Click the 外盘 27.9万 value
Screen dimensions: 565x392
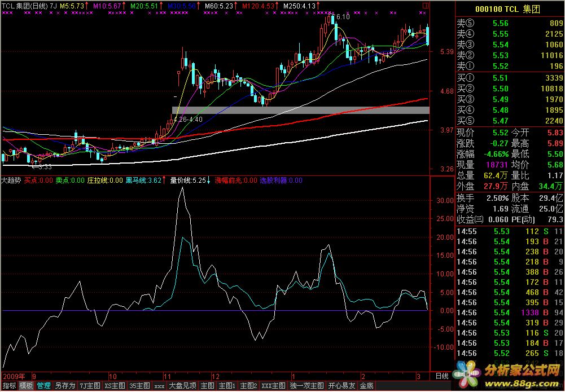(496, 186)
